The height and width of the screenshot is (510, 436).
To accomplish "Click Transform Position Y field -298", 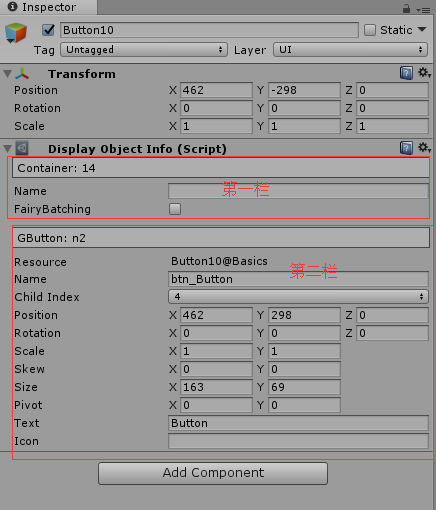I will point(304,90).
